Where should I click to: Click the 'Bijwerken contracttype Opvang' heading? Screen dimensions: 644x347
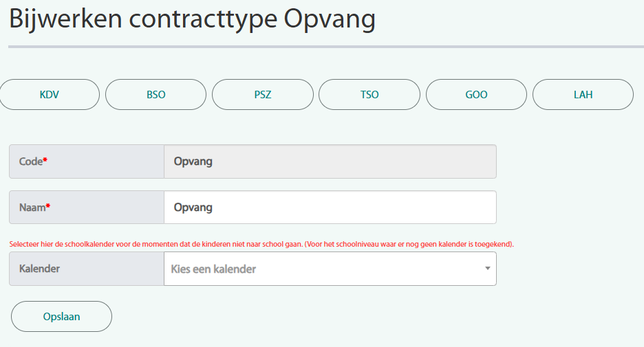192,19
